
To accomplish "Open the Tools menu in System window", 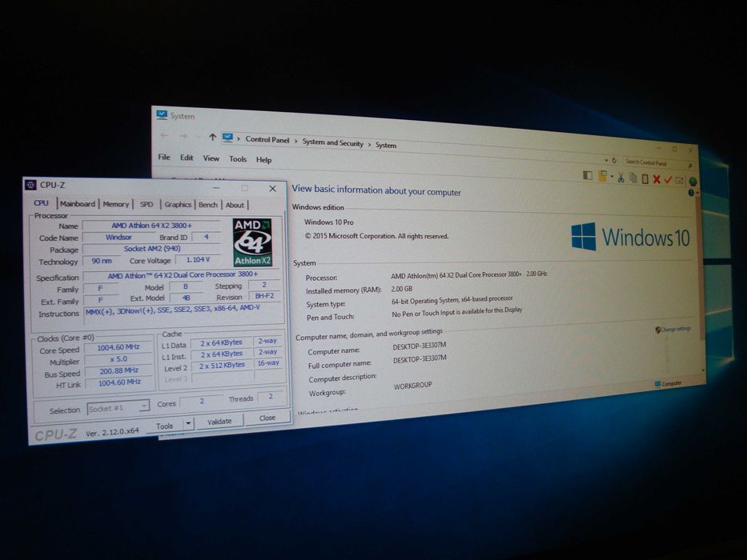I will 238,159.
